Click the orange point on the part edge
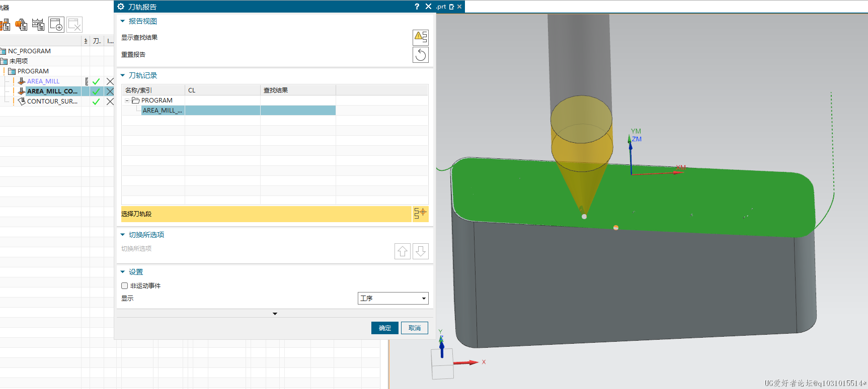 pyautogui.click(x=616, y=228)
